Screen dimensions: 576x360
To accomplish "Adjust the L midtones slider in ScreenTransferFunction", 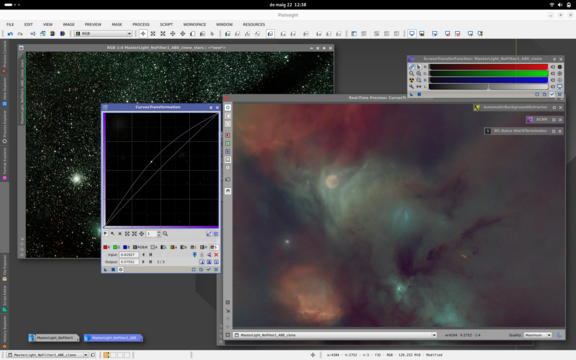I will 488,87.
